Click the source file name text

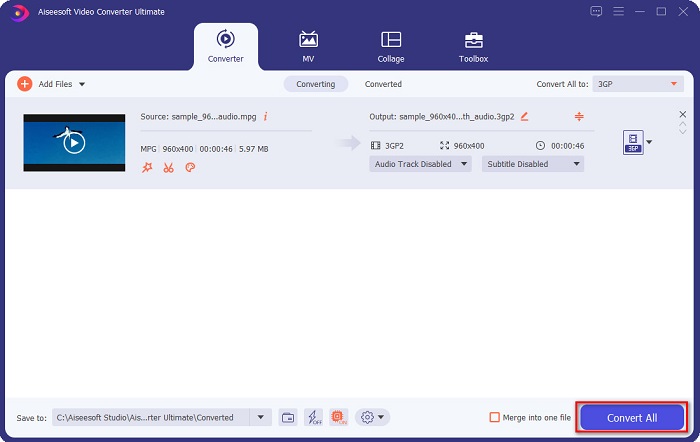click(214, 117)
